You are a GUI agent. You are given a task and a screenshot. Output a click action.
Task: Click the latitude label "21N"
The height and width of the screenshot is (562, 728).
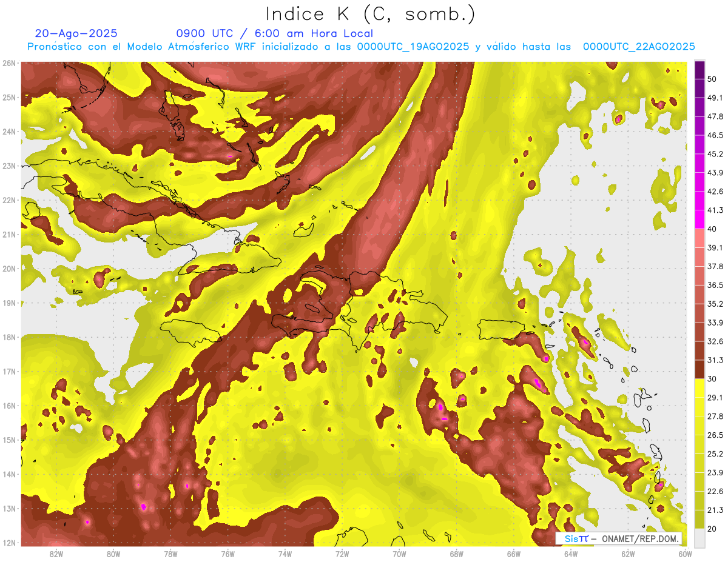(x=9, y=235)
